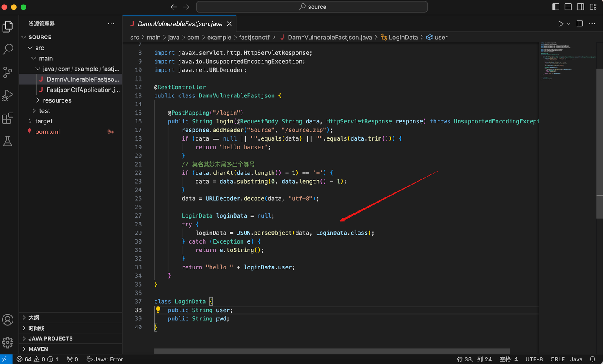
Task: Click the Run Java play button
Action: 560,24
